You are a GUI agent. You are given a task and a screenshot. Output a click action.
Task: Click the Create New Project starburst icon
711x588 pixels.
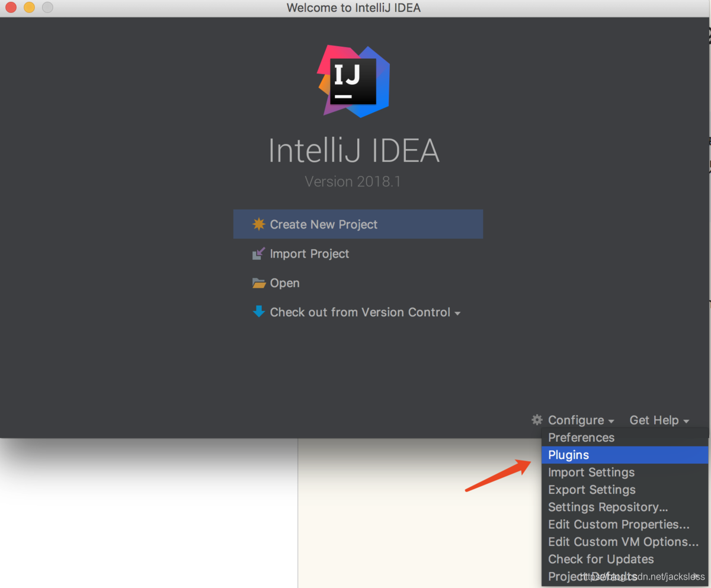pos(258,224)
